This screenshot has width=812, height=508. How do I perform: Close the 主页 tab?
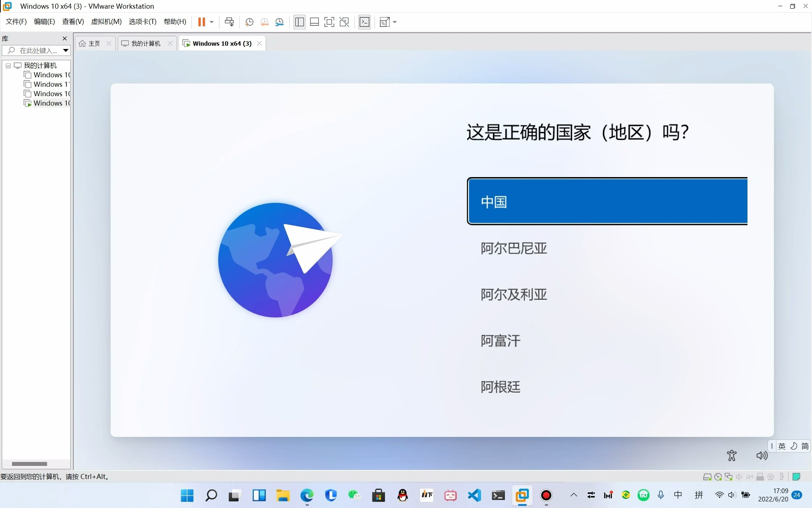[x=109, y=44]
